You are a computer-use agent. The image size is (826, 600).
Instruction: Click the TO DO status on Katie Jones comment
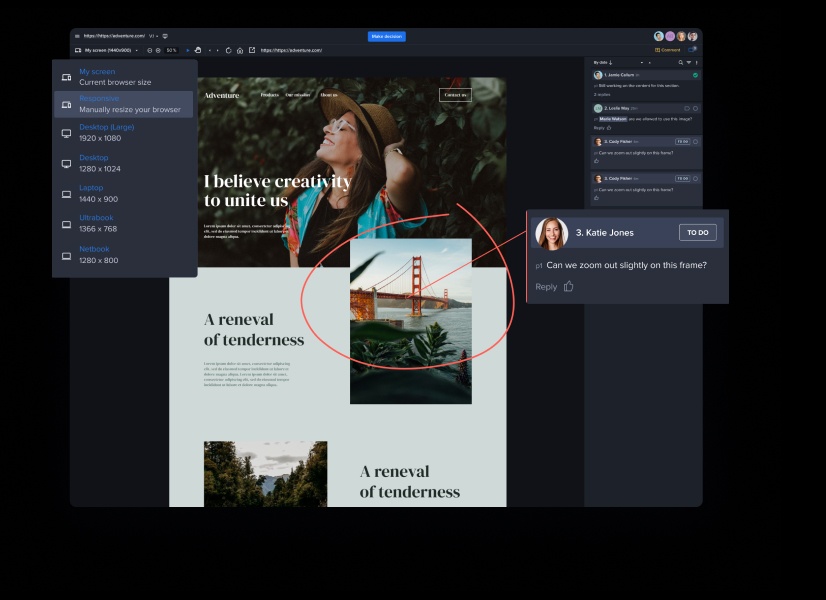[x=697, y=232]
